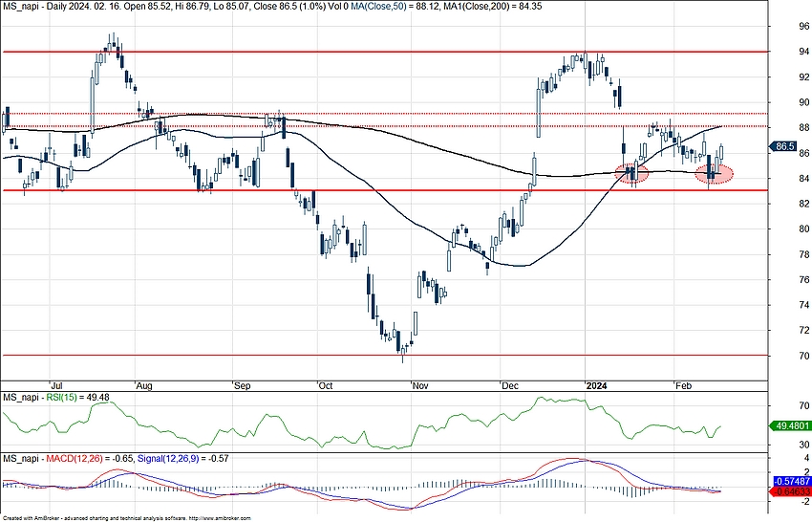Click the latest candlestick on the chart
This screenshot has width=812, height=522.
click(x=721, y=151)
